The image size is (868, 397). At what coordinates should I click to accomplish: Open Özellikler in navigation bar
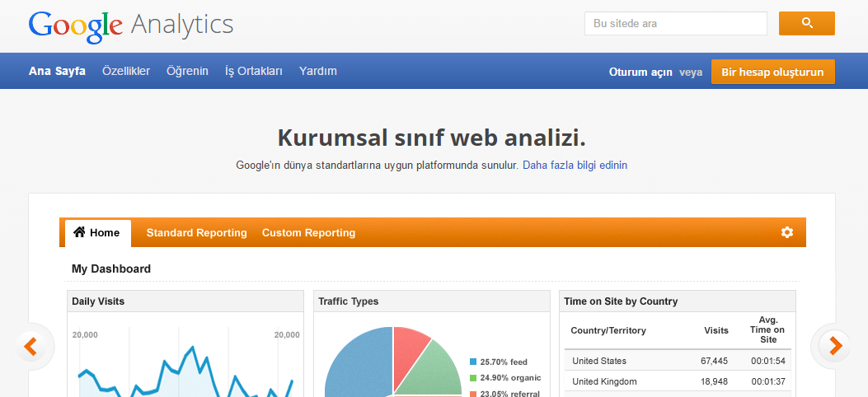pos(125,71)
